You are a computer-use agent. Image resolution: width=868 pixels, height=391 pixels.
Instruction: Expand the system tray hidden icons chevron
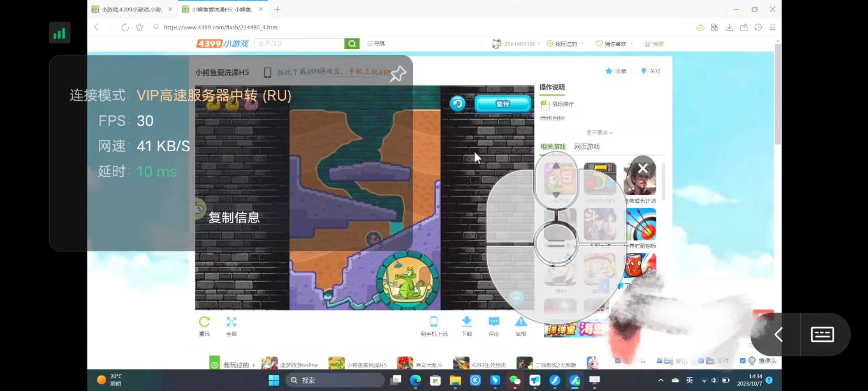click(661, 380)
